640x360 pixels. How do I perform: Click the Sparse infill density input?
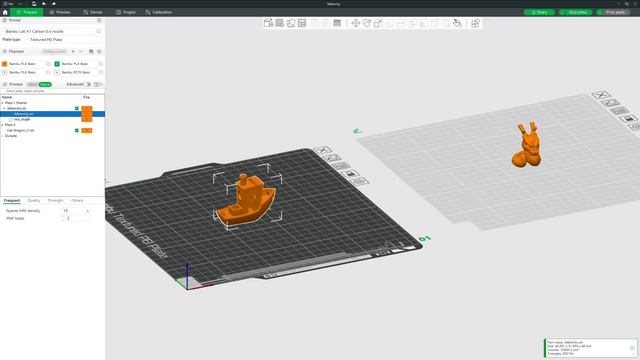pos(76,211)
